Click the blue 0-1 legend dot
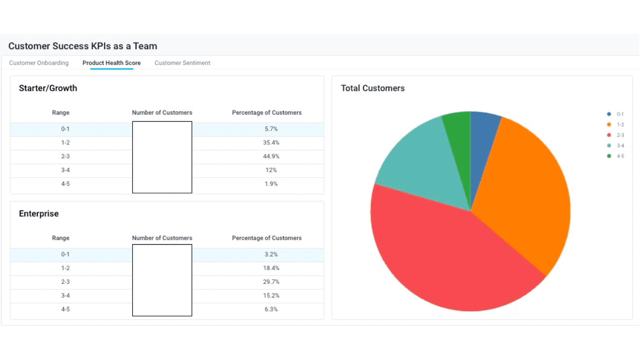 [x=609, y=114]
